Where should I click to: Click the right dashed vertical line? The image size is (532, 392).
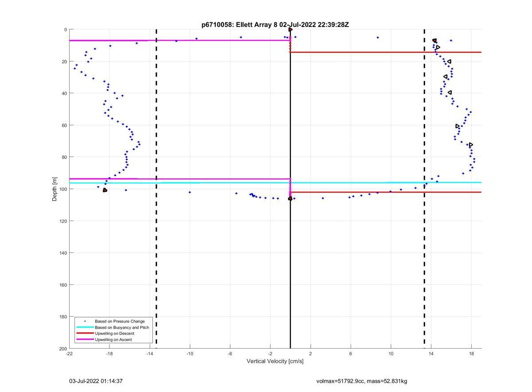coord(424,189)
